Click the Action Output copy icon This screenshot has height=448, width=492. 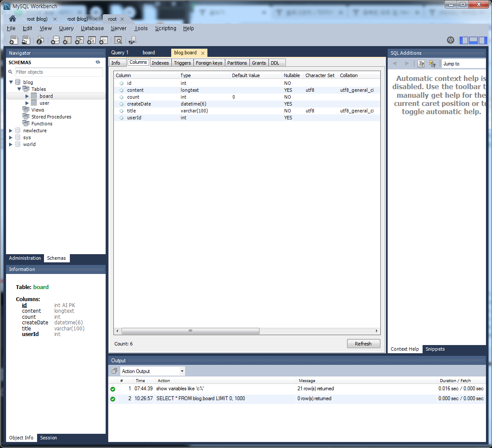114,371
